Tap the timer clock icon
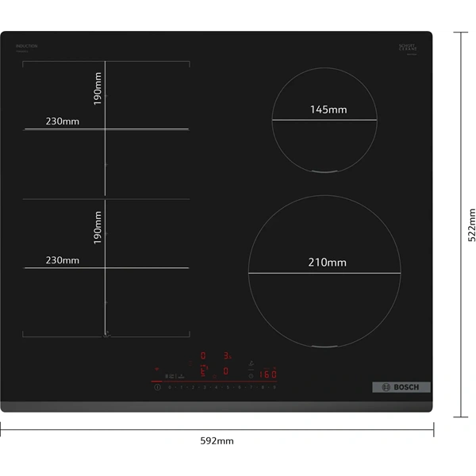The width and height of the screenshot is (476, 476). point(251,375)
